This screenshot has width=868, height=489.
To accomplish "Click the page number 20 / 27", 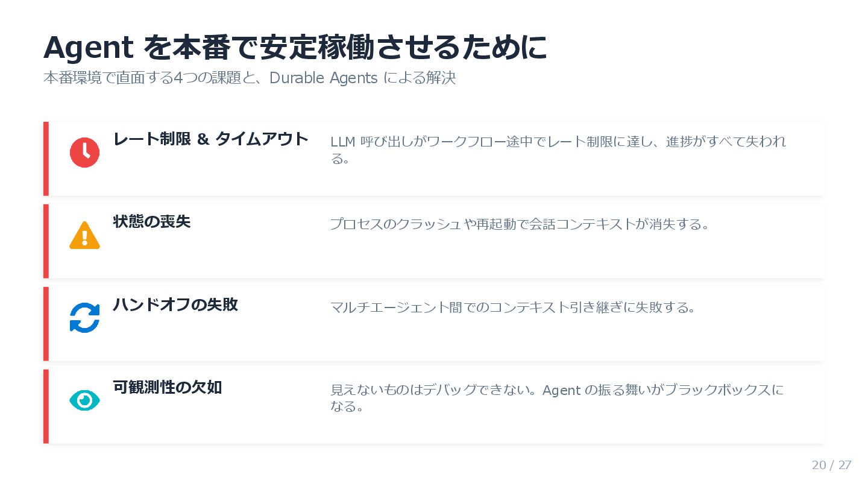I will pyautogui.click(x=831, y=465).
